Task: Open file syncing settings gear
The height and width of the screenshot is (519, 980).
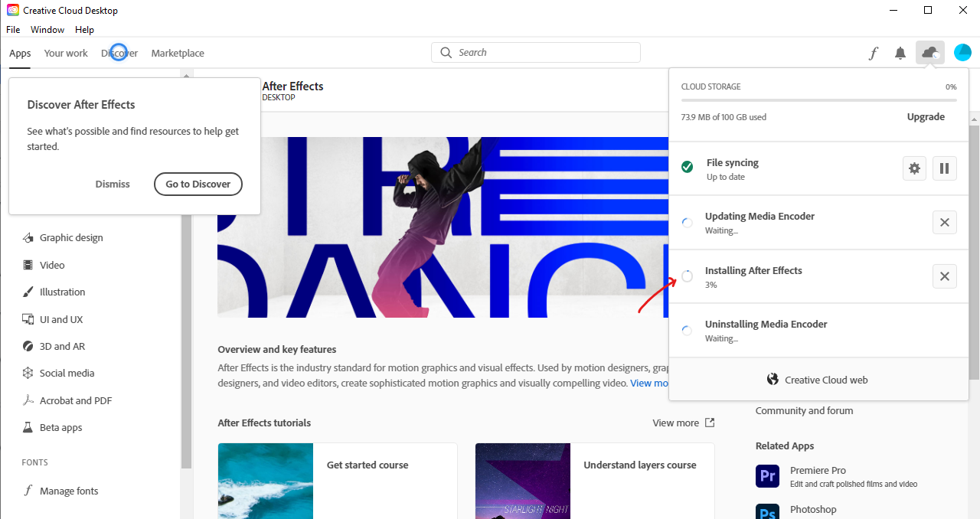Action: (x=914, y=168)
